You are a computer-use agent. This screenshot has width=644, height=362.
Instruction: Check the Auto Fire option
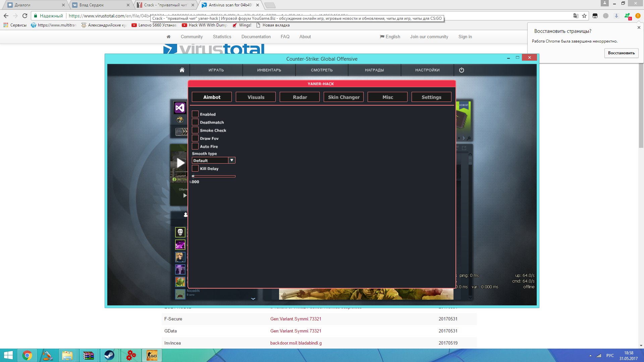pyautogui.click(x=195, y=146)
